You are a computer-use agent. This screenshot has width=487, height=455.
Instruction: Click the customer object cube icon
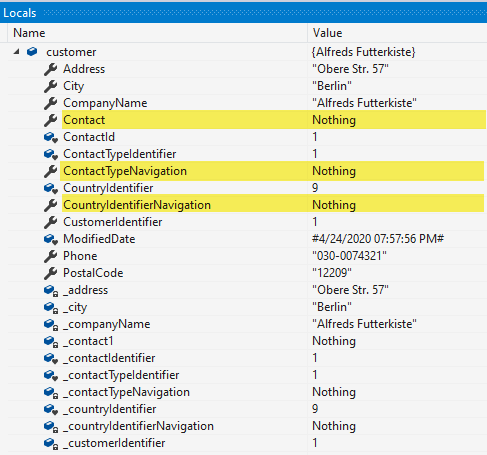(x=32, y=52)
